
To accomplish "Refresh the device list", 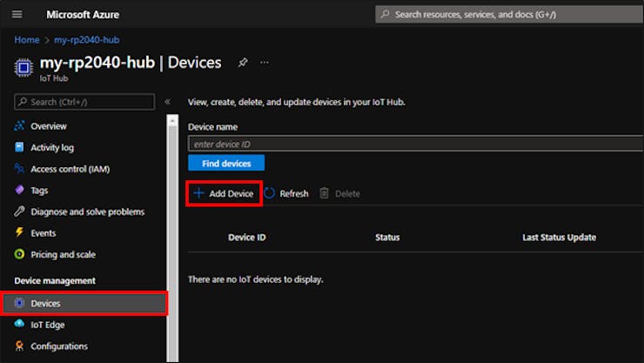I will [x=286, y=193].
